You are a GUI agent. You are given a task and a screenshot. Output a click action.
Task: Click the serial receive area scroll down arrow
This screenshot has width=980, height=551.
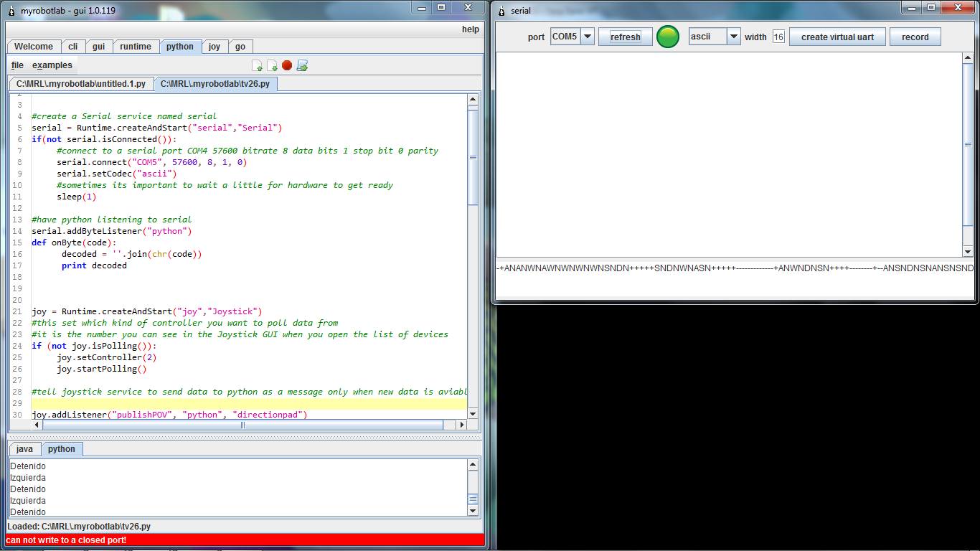tap(968, 252)
